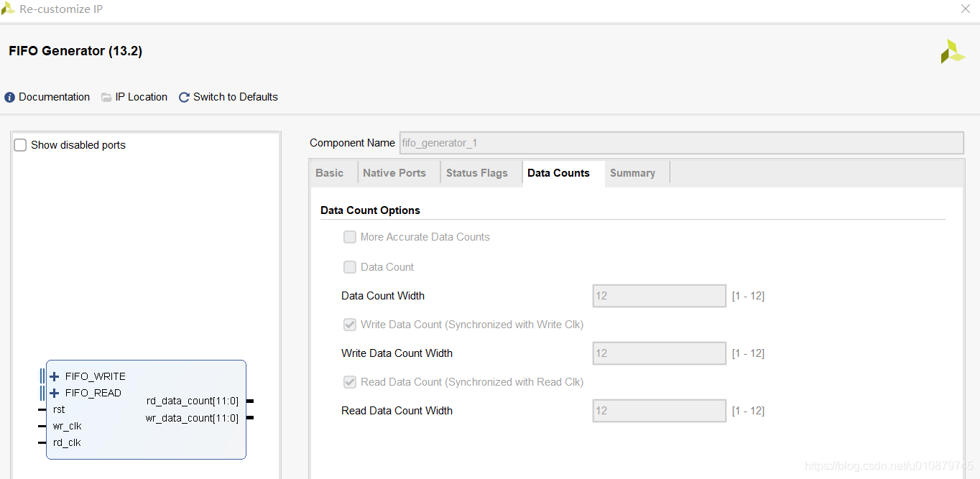Close the Re-customize IP window
This screenshot has width=980, height=479.
966,9
